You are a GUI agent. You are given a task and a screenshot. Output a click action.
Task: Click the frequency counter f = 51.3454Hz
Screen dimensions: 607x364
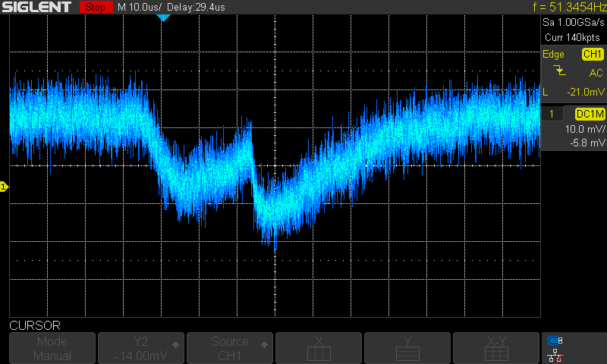tap(570, 7)
